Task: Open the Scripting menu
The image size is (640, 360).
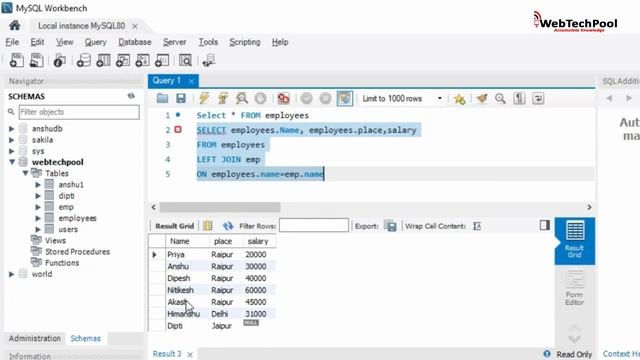Action: click(x=244, y=42)
